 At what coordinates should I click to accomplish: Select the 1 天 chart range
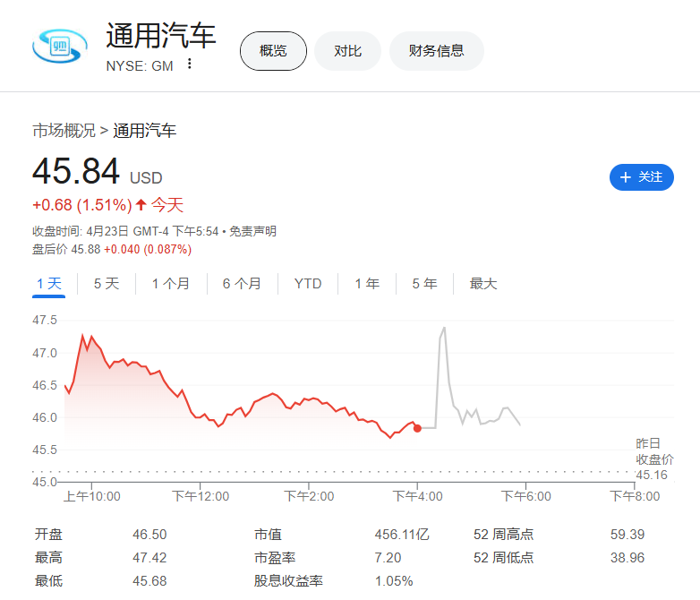point(48,284)
